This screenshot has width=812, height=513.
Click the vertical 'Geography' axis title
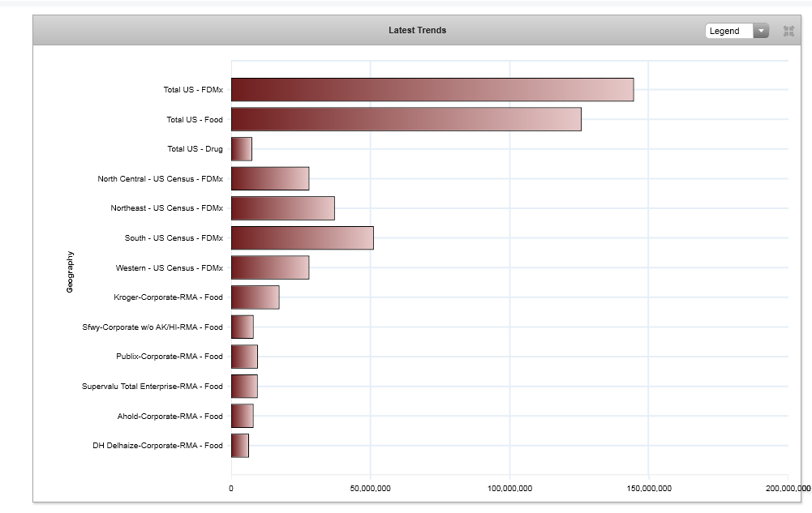pyautogui.click(x=70, y=271)
